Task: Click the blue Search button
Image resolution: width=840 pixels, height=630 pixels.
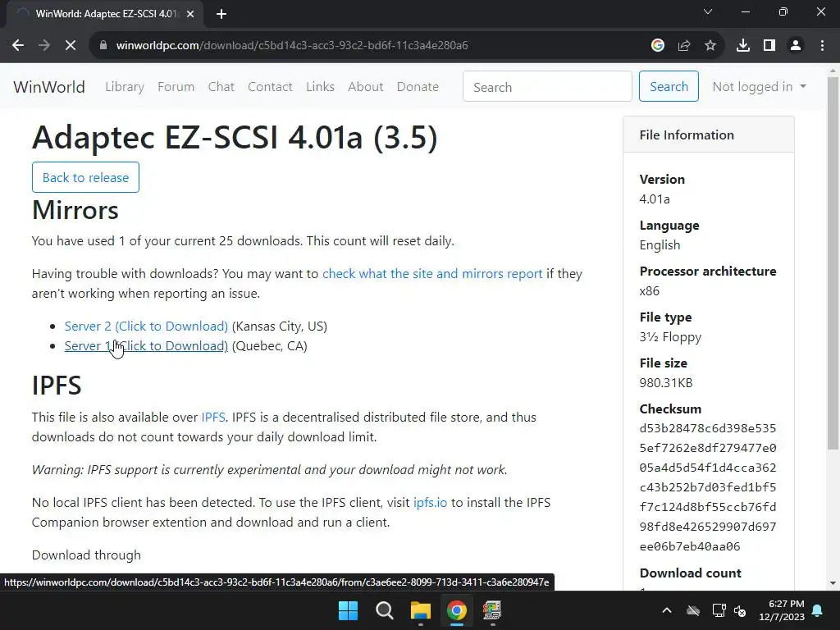Action: 669,86
